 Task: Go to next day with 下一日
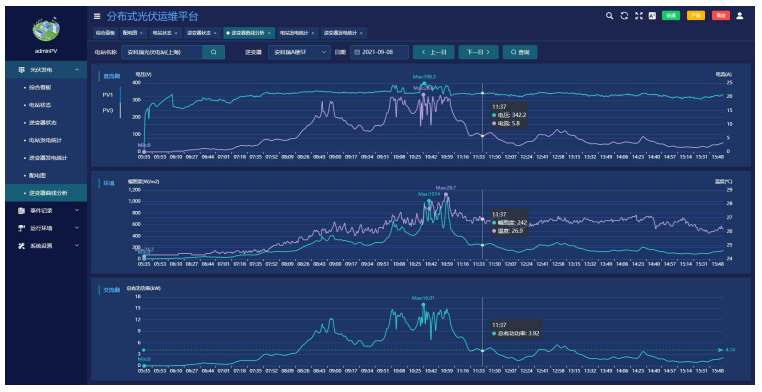pyautogui.click(x=479, y=52)
